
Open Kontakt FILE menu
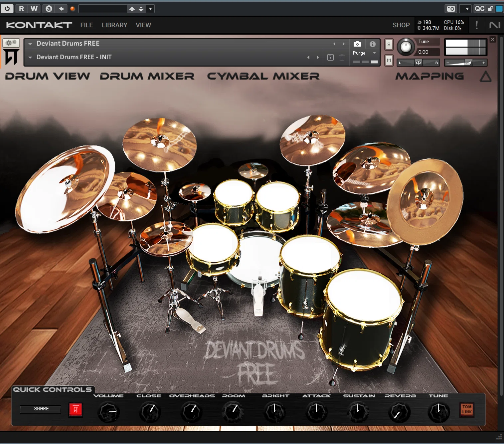[x=86, y=25]
